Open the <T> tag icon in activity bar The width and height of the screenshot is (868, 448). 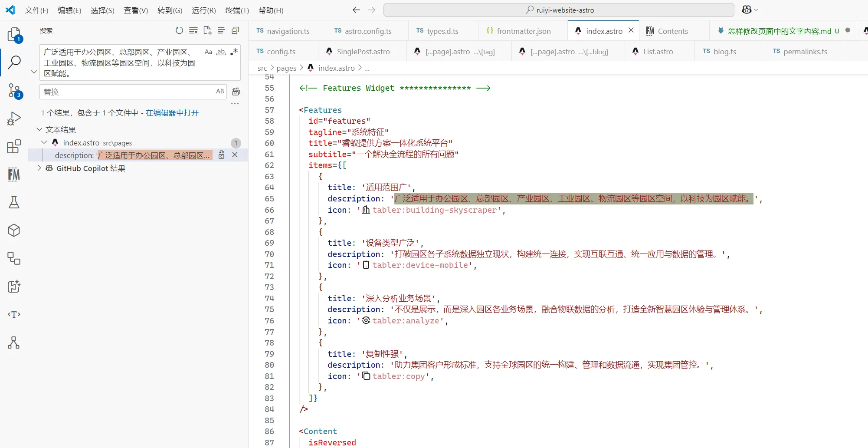[14, 314]
